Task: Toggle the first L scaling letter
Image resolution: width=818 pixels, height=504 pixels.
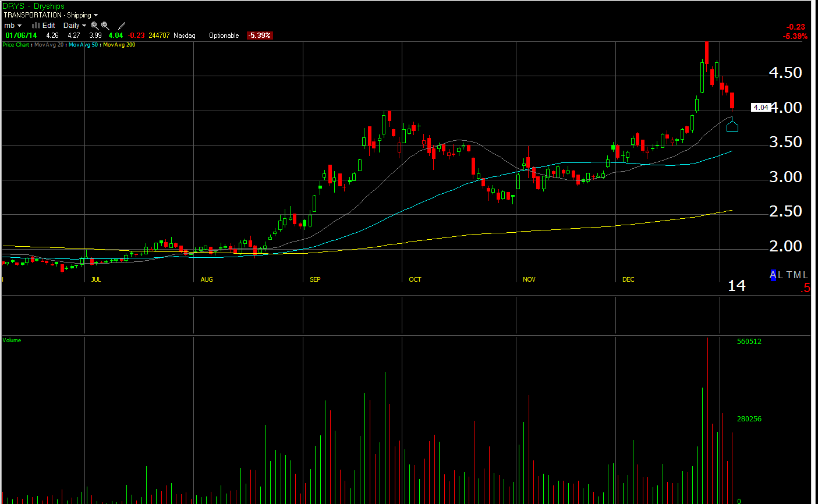Action: (x=780, y=275)
